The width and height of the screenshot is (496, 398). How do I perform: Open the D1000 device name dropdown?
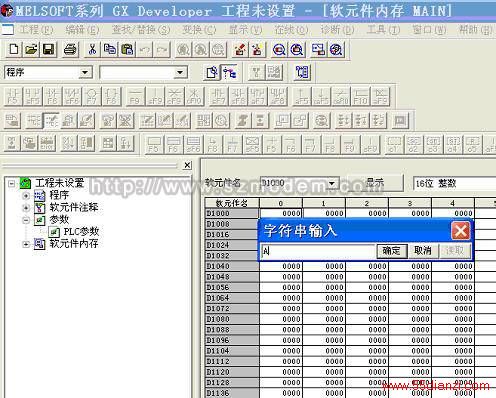tap(332, 183)
